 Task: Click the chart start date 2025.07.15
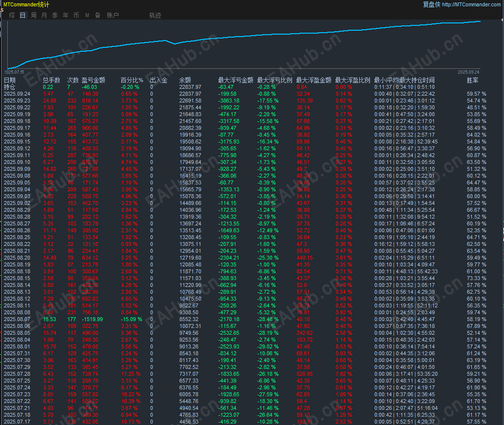[15, 72]
